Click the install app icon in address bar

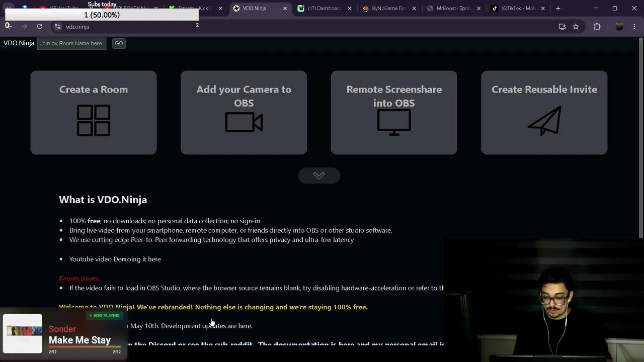coord(562,27)
